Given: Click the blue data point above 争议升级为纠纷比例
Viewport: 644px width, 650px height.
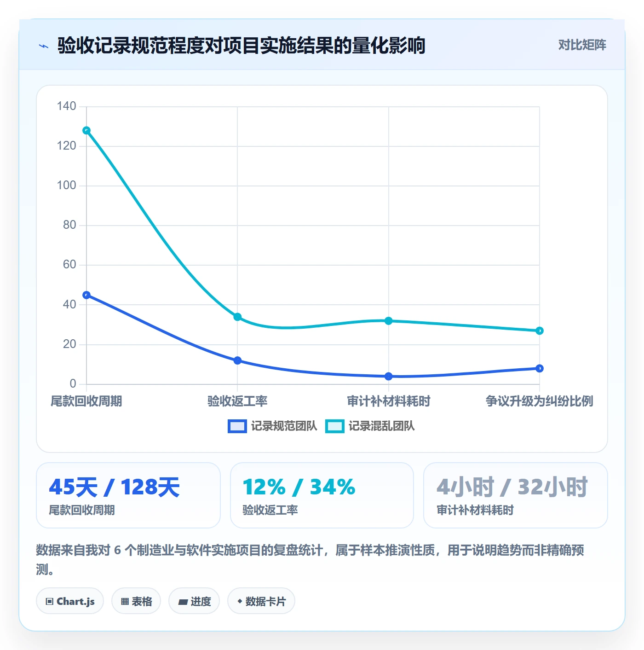Looking at the screenshot, I should pos(540,368).
